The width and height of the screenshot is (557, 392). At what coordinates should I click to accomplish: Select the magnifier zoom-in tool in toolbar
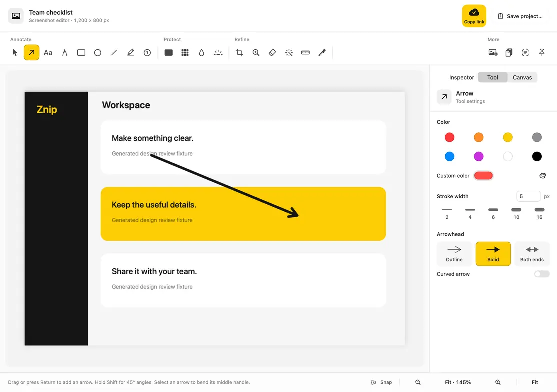[x=256, y=53]
